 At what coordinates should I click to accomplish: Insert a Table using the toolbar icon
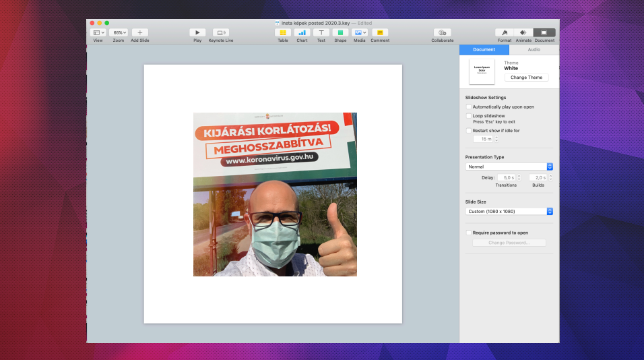click(283, 32)
